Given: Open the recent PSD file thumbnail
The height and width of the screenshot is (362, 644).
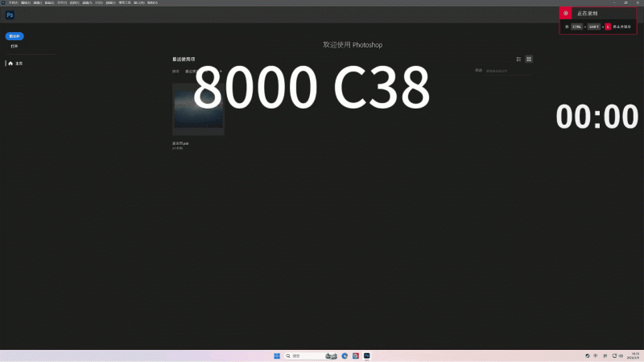Looking at the screenshot, I should pos(198,109).
